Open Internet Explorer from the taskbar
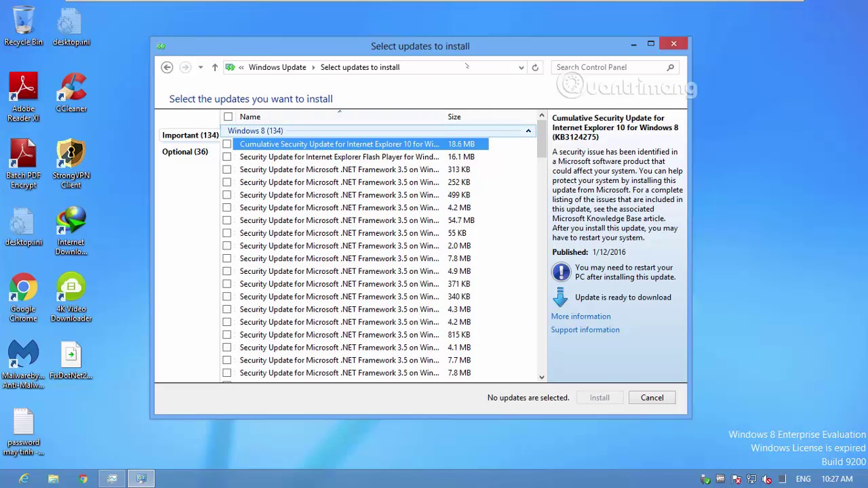 pyautogui.click(x=24, y=479)
